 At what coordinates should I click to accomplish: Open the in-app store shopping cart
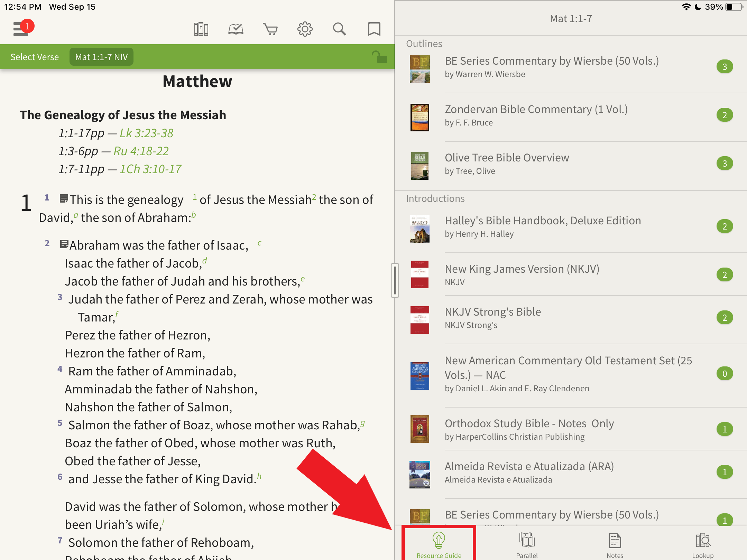[270, 29]
